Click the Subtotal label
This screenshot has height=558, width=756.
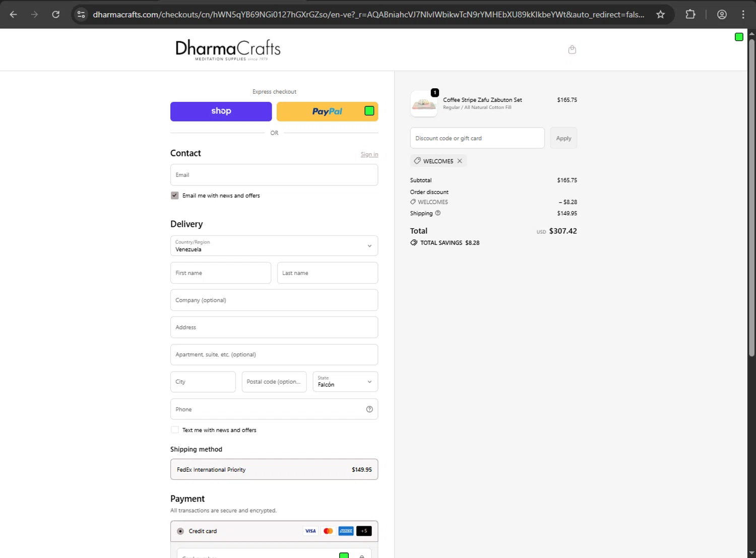pos(421,180)
